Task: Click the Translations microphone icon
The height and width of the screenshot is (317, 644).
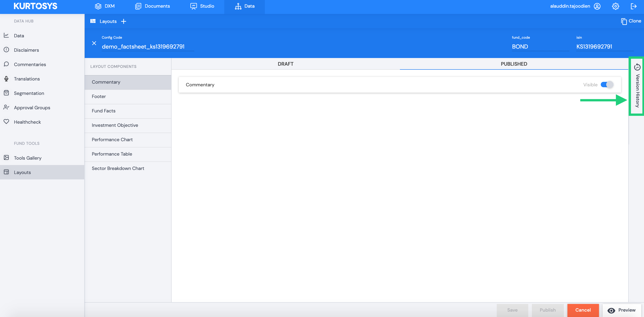Action: [6, 79]
